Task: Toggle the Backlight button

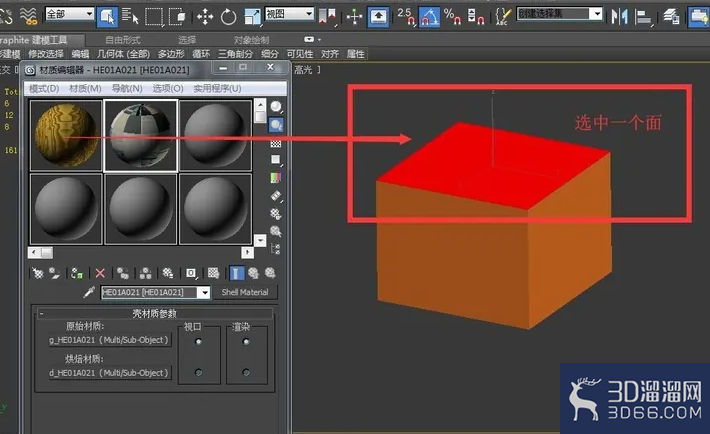Action: (x=276, y=125)
